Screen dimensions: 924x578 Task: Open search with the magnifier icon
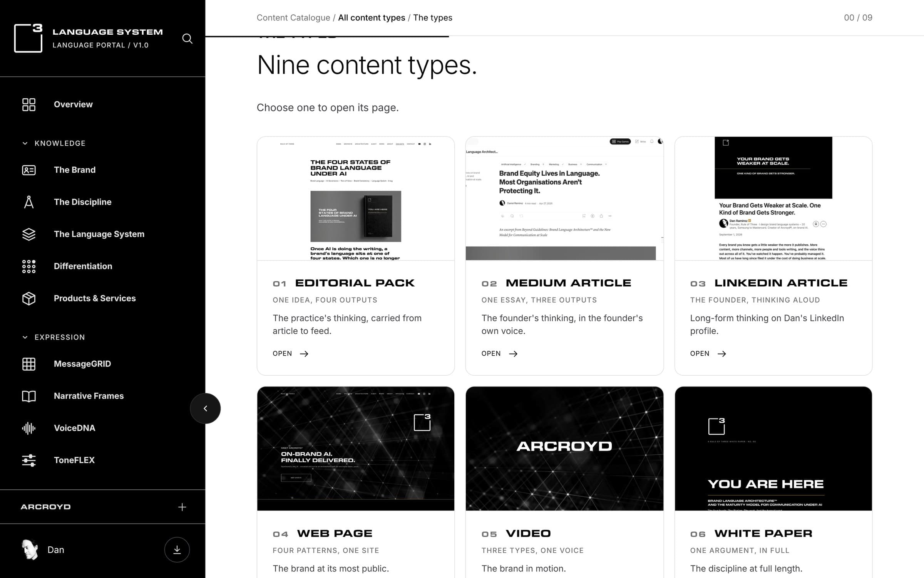pyautogui.click(x=187, y=39)
